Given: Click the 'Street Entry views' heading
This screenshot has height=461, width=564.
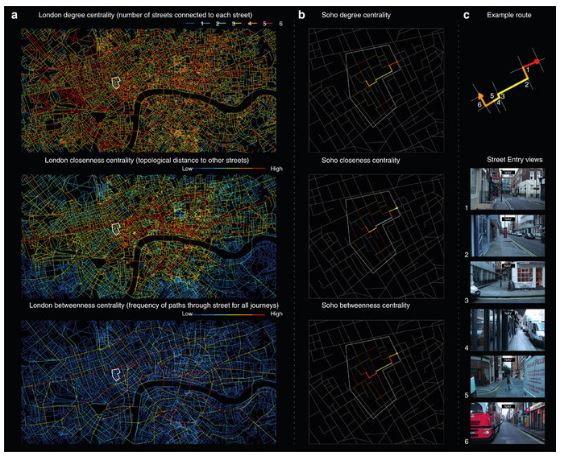Looking at the screenshot, I should pos(515,160).
